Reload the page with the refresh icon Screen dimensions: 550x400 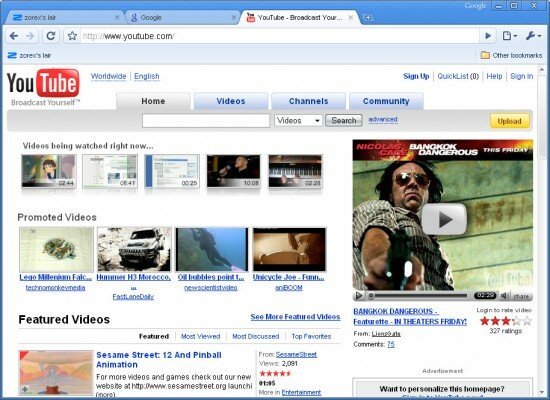click(x=51, y=36)
